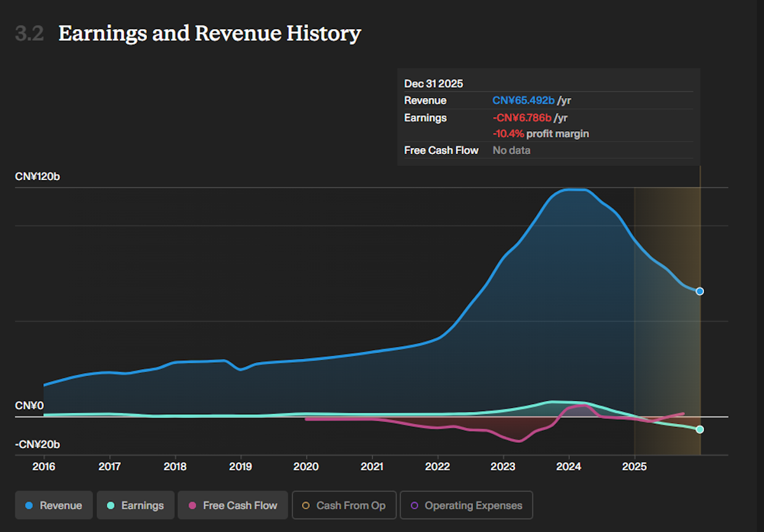
Task: Click the CN¥0 axis label
Action: point(29,405)
